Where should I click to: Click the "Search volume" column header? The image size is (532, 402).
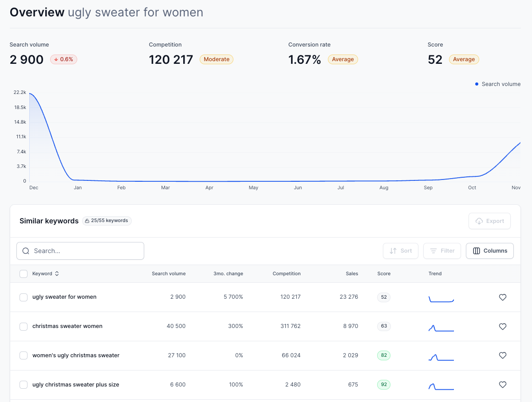(169, 273)
